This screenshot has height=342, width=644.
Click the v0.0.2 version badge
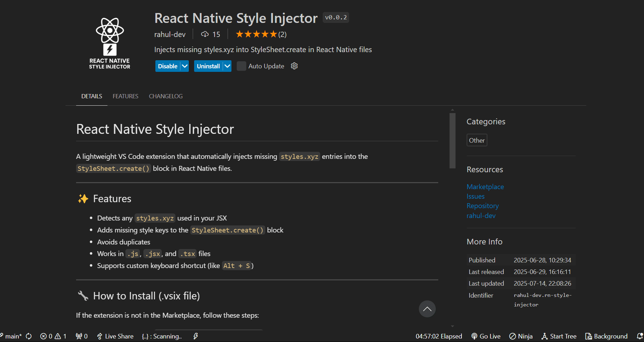[x=336, y=17]
